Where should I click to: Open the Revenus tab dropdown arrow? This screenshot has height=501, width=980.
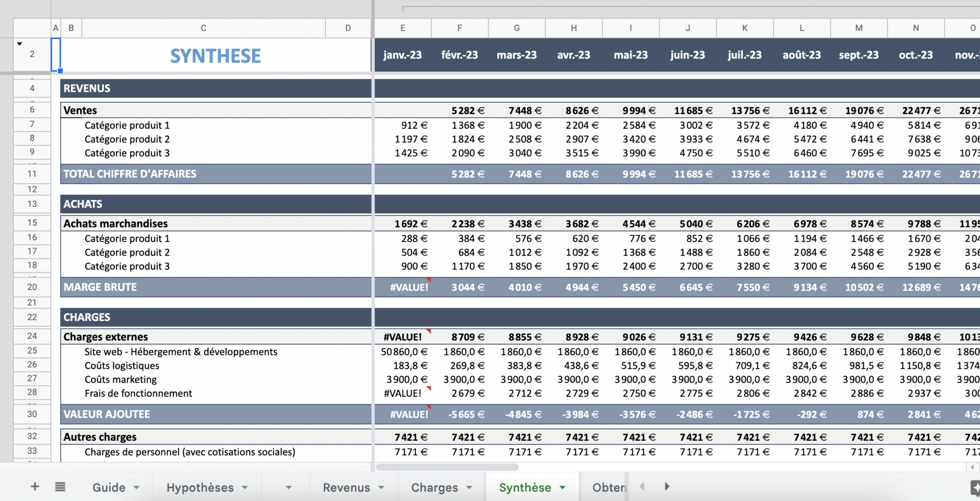coord(381,488)
